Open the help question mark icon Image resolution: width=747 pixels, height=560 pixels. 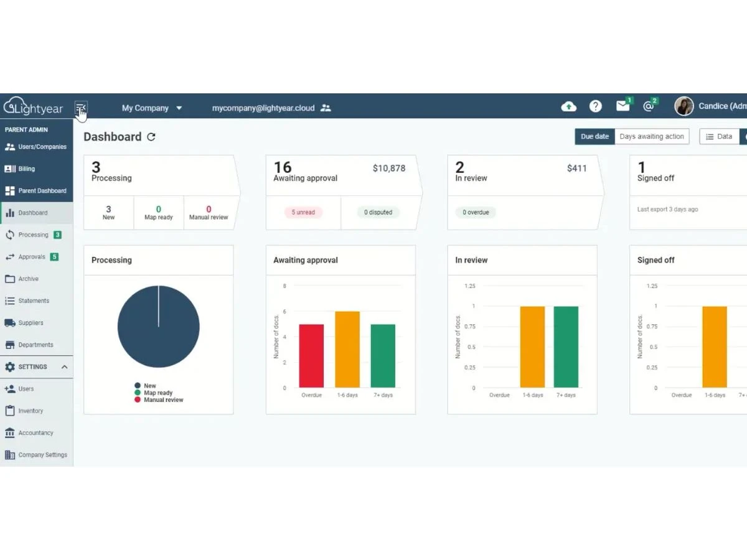pos(596,106)
